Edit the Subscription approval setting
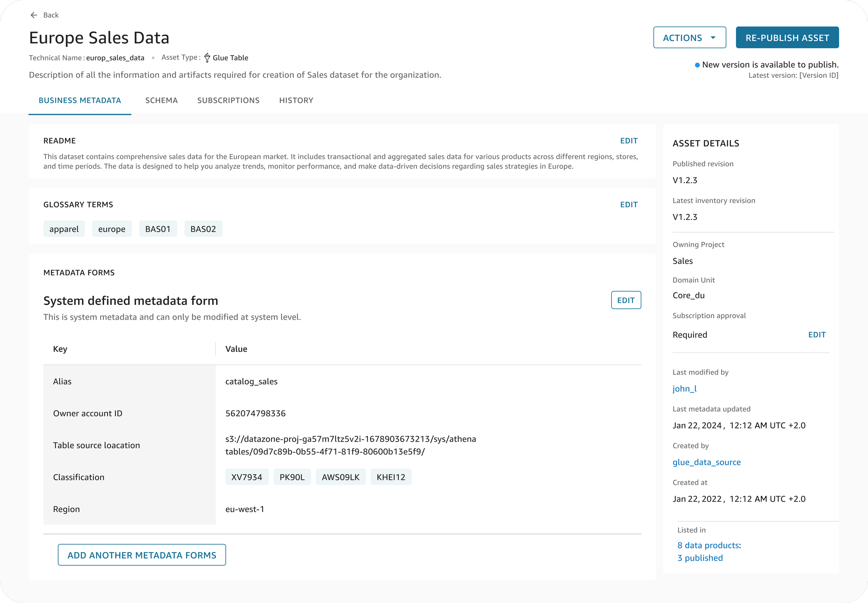The image size is (868, 603). tap(817, 335)
